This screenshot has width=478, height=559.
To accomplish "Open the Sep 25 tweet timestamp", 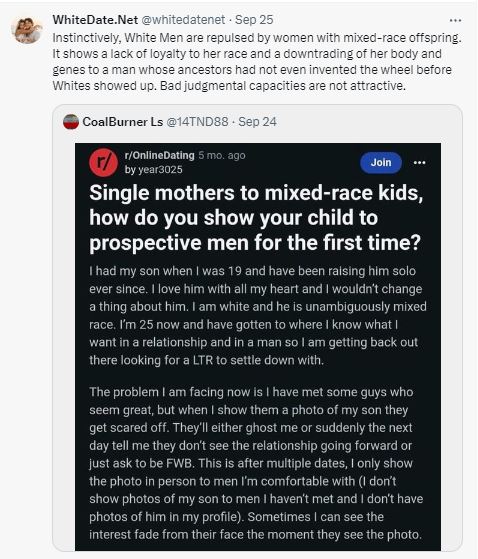I will tap(254, 20).
